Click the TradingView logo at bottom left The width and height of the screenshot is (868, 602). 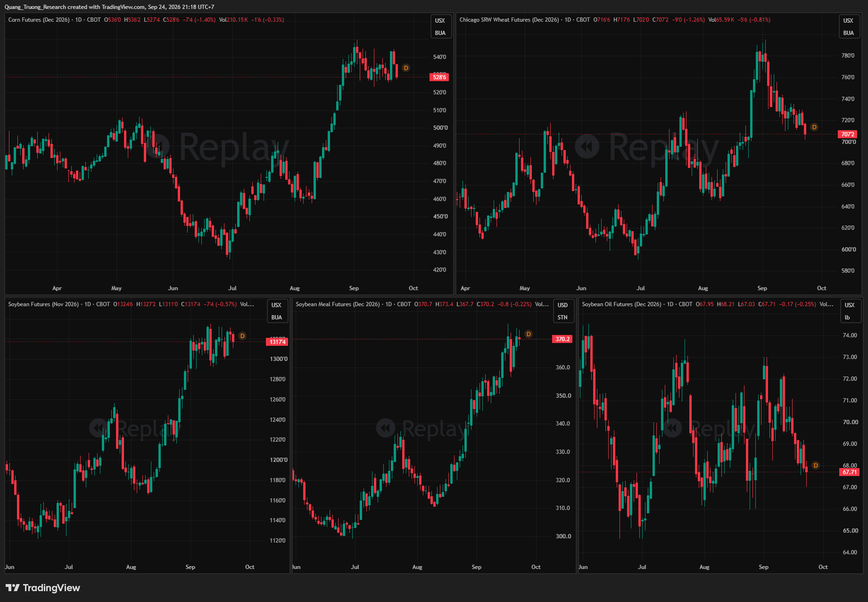coord(43,588)
